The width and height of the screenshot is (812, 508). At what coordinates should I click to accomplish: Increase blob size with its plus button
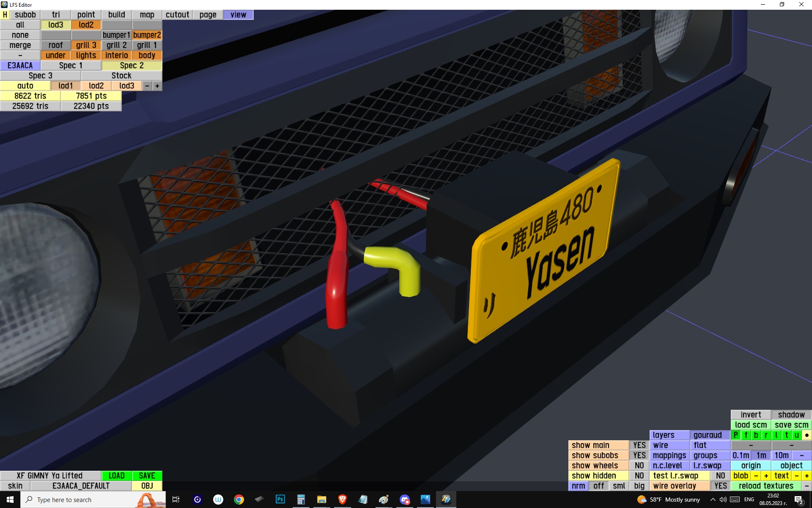766,475
